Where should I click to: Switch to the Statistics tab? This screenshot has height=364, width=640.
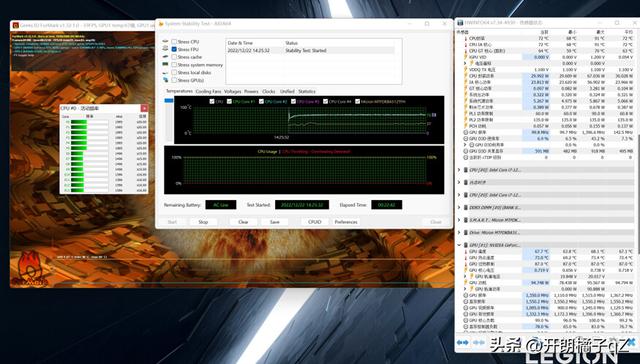[307, 91]
